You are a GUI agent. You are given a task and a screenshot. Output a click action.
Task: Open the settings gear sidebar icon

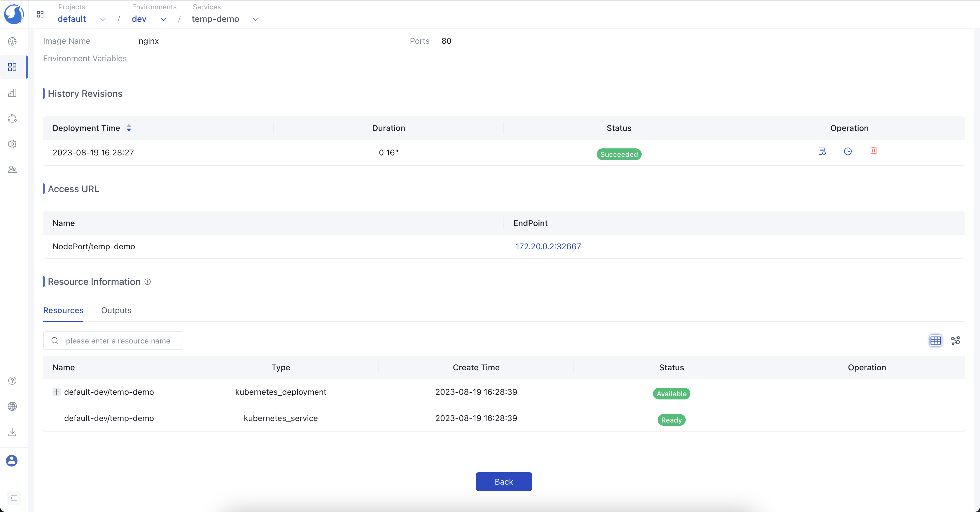[x=12, y=144]
